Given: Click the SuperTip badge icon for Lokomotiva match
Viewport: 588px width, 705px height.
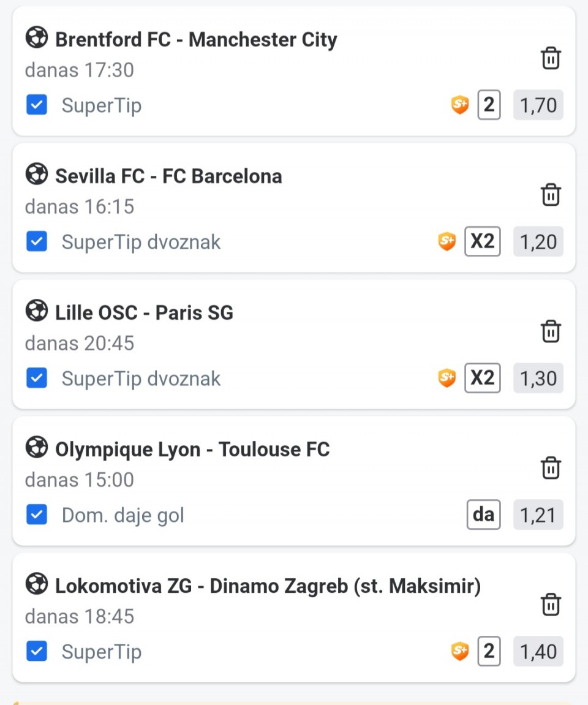Looking at the screenshot, I should pos(460,652).
